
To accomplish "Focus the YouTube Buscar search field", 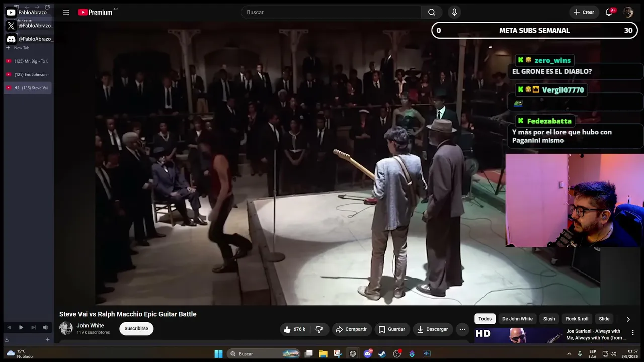I will pos(331,12).
